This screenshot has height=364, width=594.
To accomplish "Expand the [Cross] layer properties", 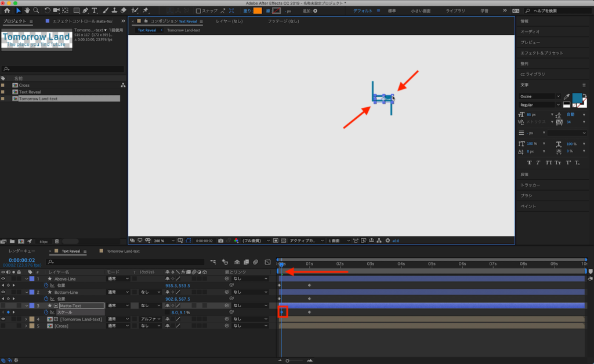I will click(26, 326).
